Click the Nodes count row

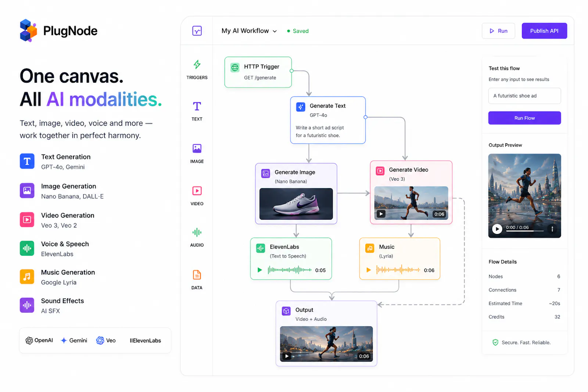click(524, 277)
